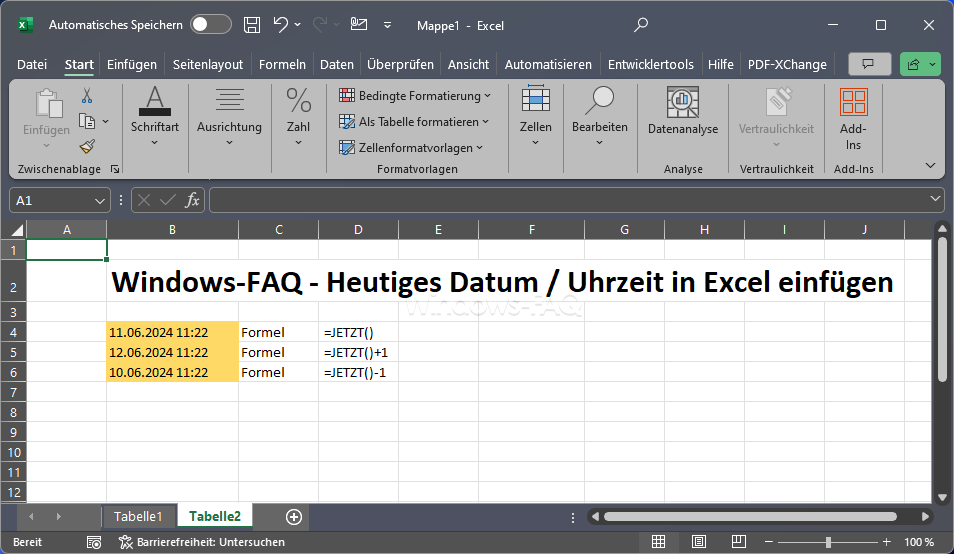Screen dimensions: 954x554
Task: Click Barrierefreiheit: Untersuchen in status bar
Action: (202, 542)
